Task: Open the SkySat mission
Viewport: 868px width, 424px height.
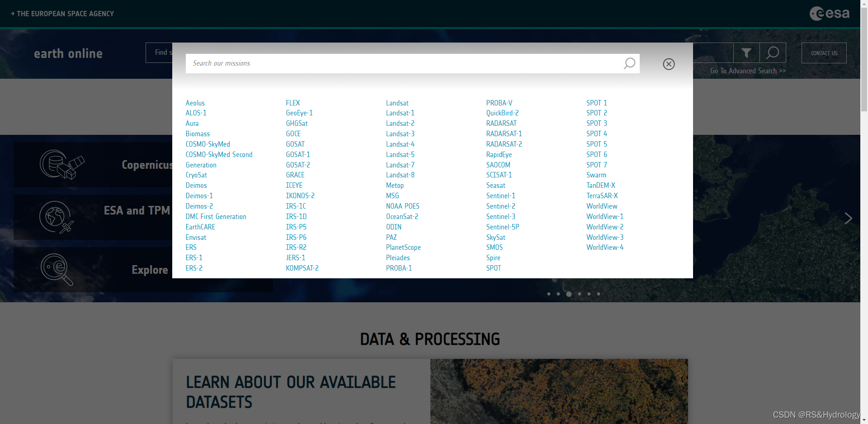Action: [495, 238]
